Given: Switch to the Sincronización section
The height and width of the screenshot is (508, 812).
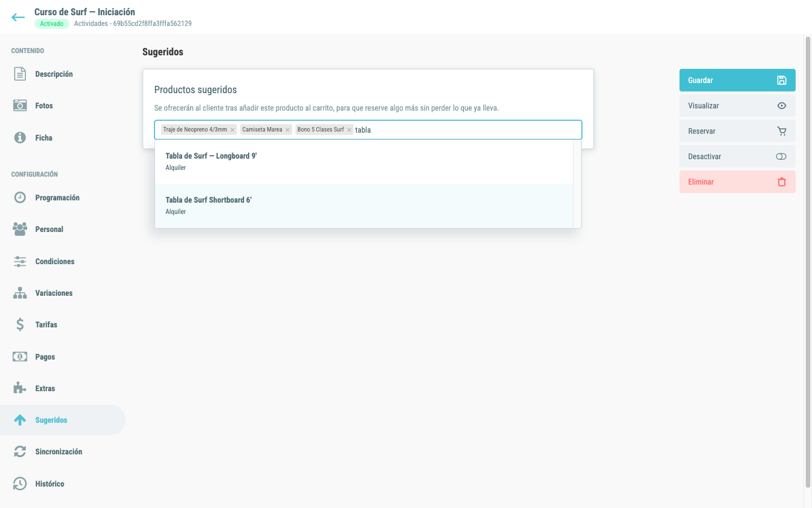Looking at the screenshot, I should point(59,452).
